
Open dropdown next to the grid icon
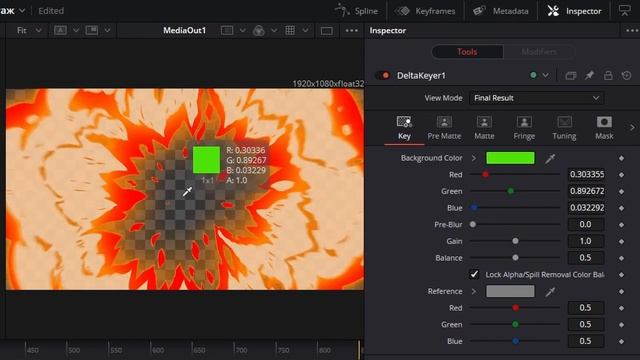pyautogui.click(x=305, y=31)
